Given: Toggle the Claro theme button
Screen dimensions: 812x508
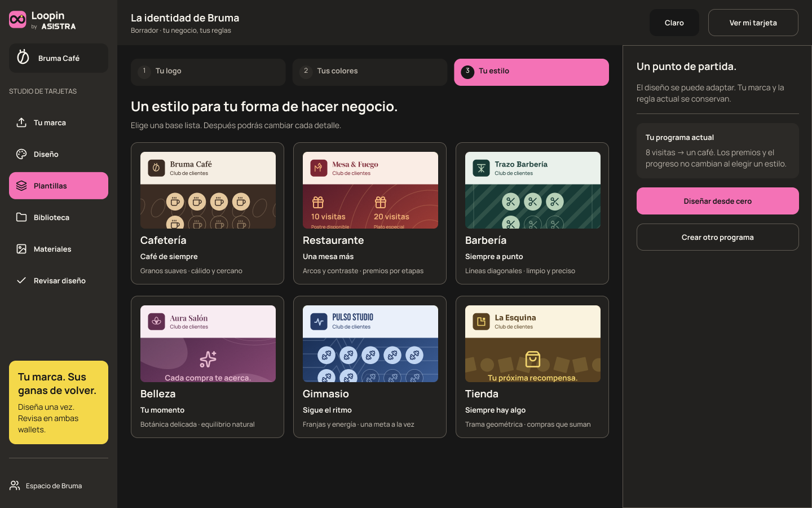Looking at the screenshot, I should coord(674,23).
